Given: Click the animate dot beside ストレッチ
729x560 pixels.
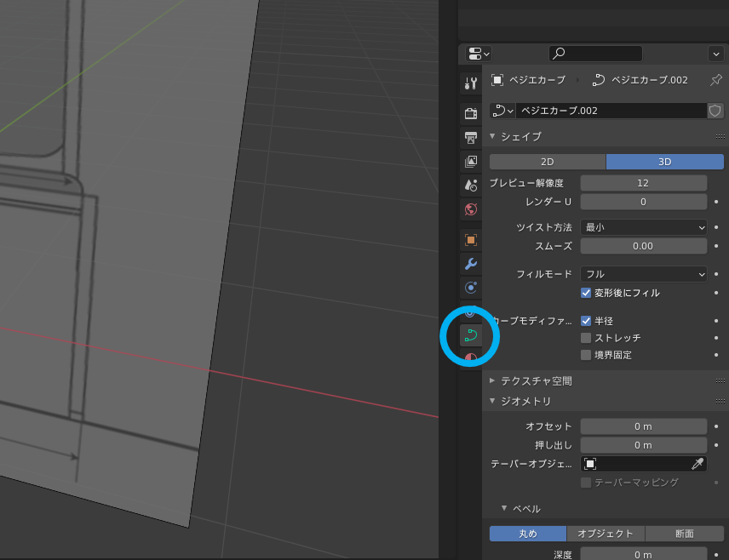Looking at the screenshot, I should [716, 338].
